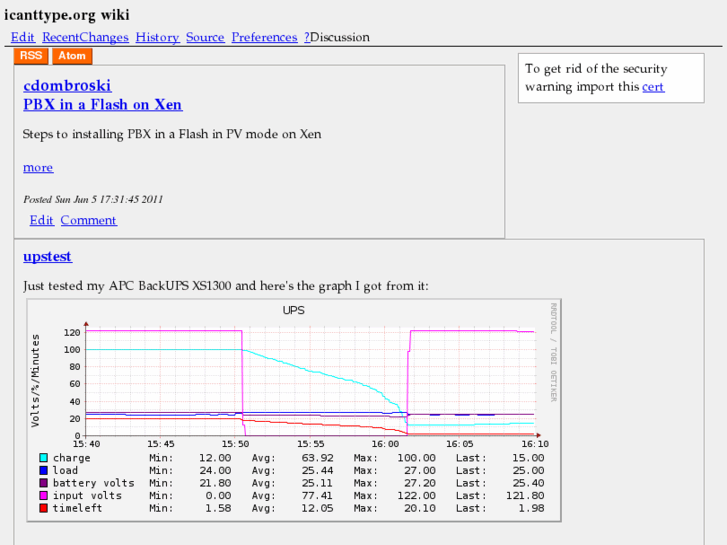Click the battery volts Max value 27.20
Screen dimensions: 727x545
tap(420, 483)
